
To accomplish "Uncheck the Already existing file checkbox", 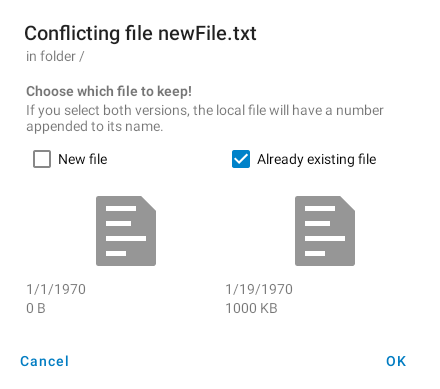I will pyautogui.click(x=241, y=159).
